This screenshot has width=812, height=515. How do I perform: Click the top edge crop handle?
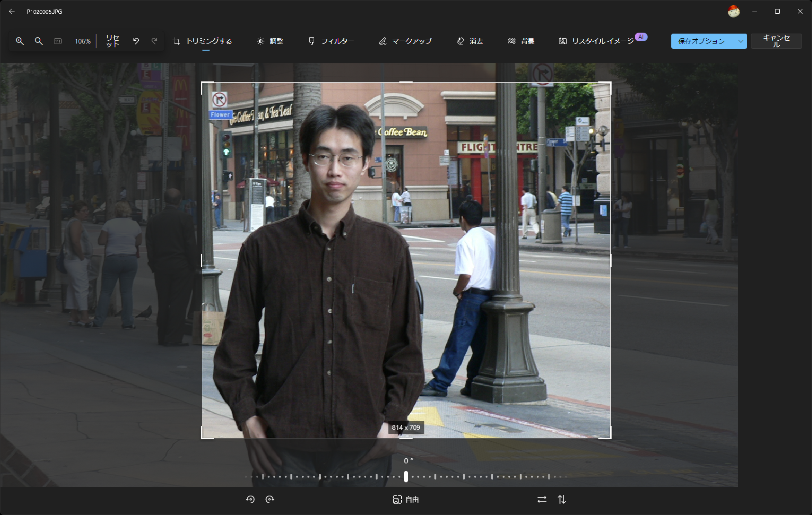click(x=406, y=82)
